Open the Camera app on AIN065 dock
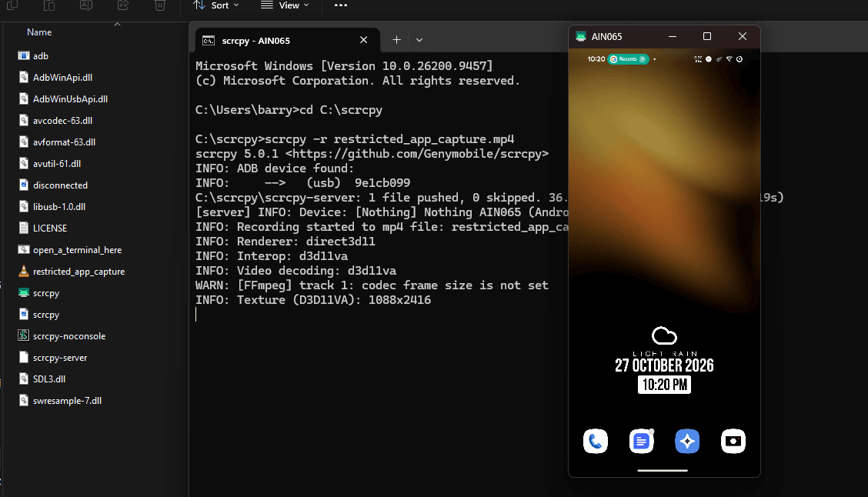This screenshot has width=868, height=497. pyautogui.click(x=733, y=441)
